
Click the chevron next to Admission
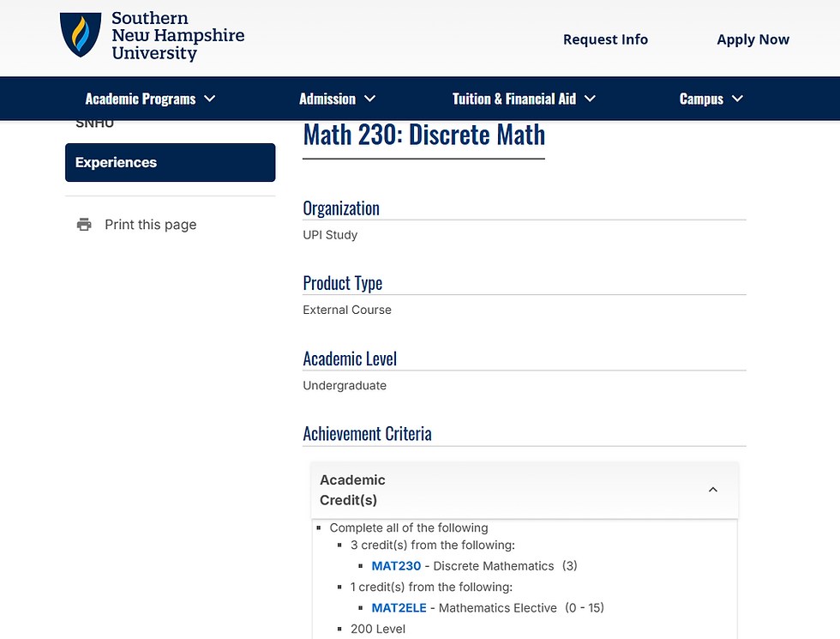pyautogui.click(x=370, y=99)
